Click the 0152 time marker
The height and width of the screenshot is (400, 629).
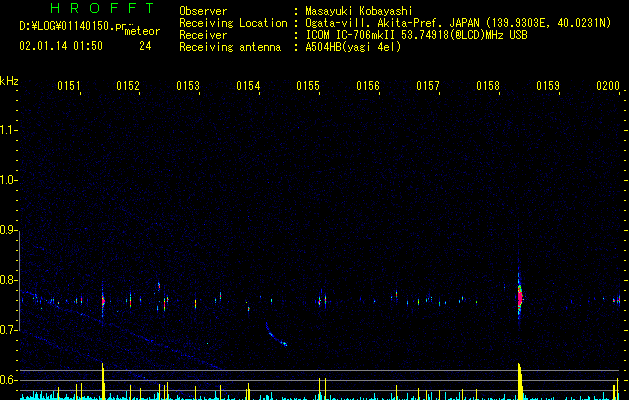coord(128,86)
